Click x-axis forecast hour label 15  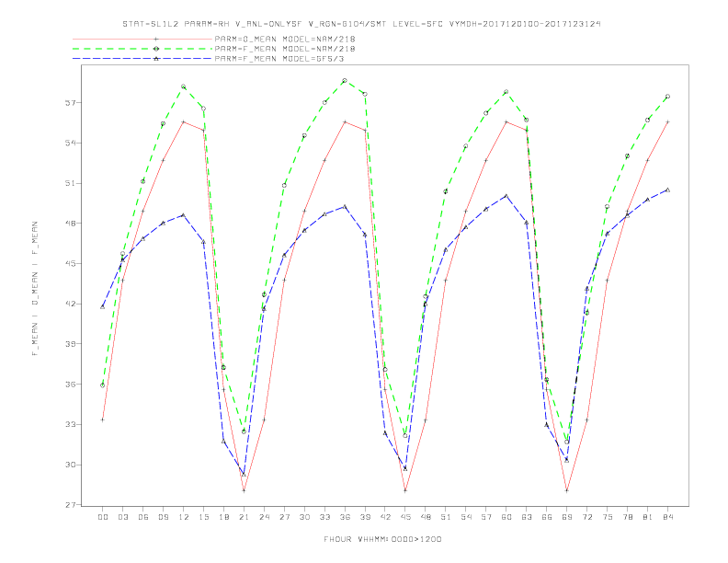[x=204, y=517]
